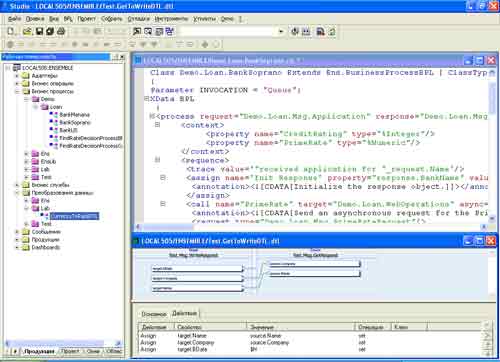Click the Open folder toolbar icon
This screenshot has height=362, width=500.
[27, 31]
